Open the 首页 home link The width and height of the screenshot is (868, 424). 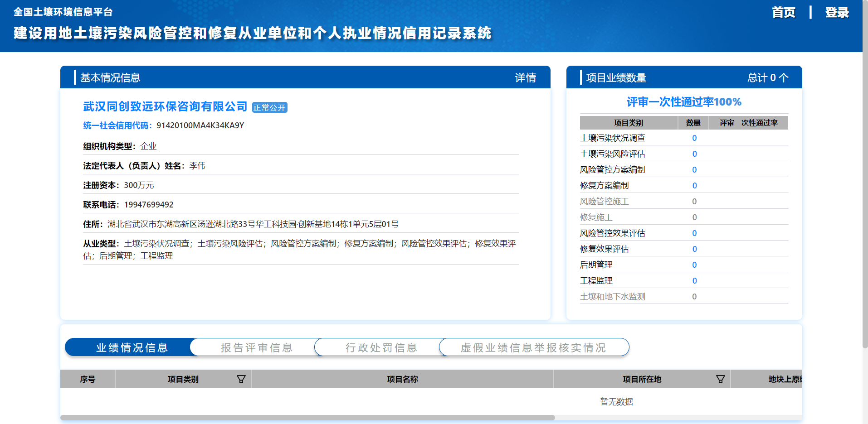click(783, 13)
